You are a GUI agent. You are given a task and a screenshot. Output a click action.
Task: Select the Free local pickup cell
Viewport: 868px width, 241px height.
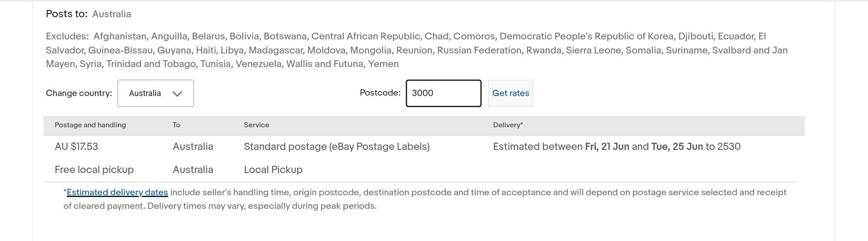(94, 170)
